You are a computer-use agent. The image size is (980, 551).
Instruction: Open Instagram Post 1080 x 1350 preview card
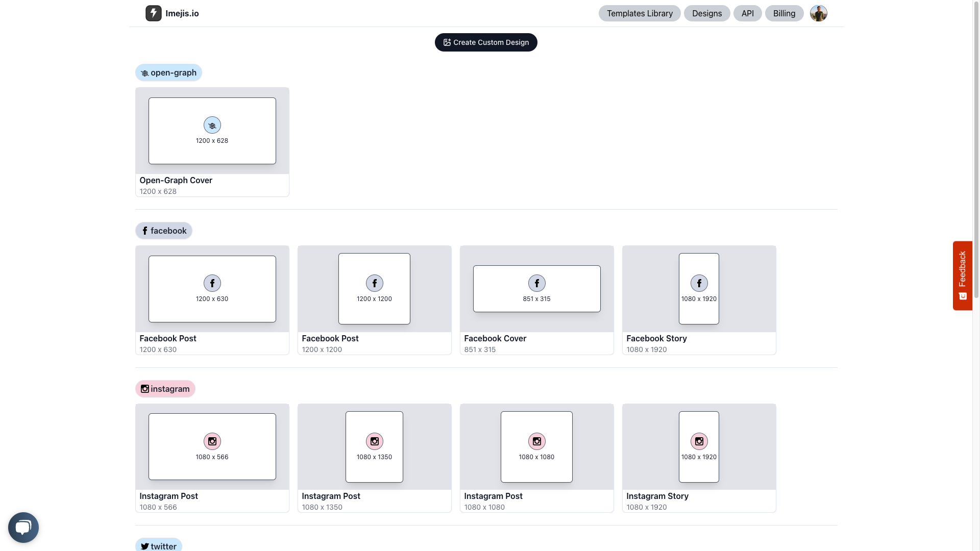click(x=375, y=447)
